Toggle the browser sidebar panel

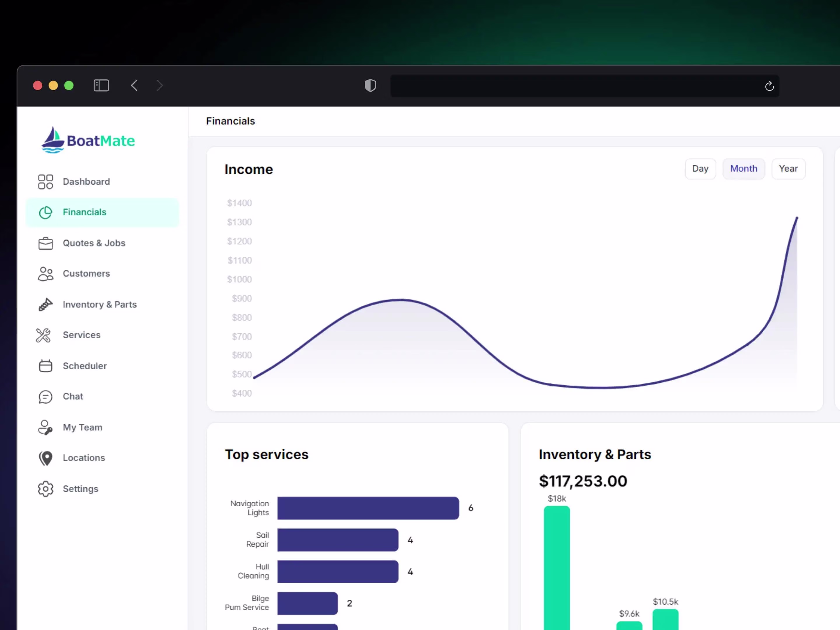point(101,85)
